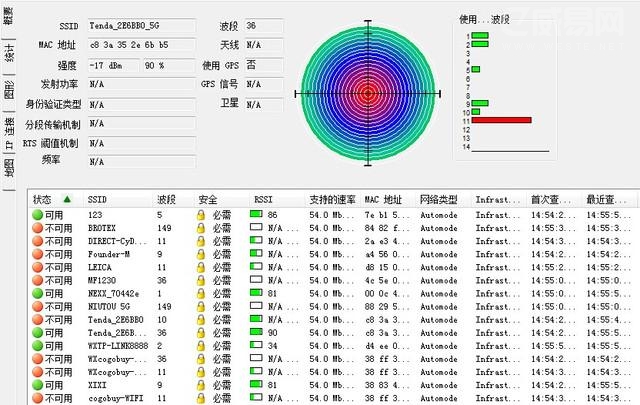Click green status icon for network 123

pyautogui.click(x=38, y=215)
